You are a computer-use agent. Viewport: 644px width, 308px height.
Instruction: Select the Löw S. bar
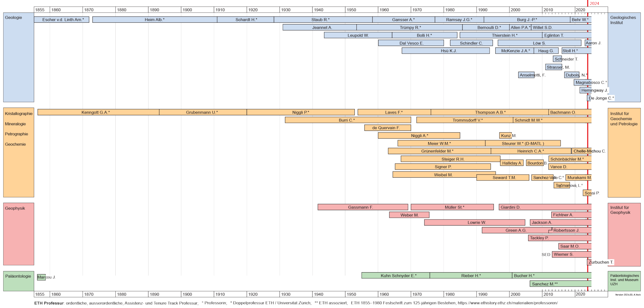click(x=539, y=43)
